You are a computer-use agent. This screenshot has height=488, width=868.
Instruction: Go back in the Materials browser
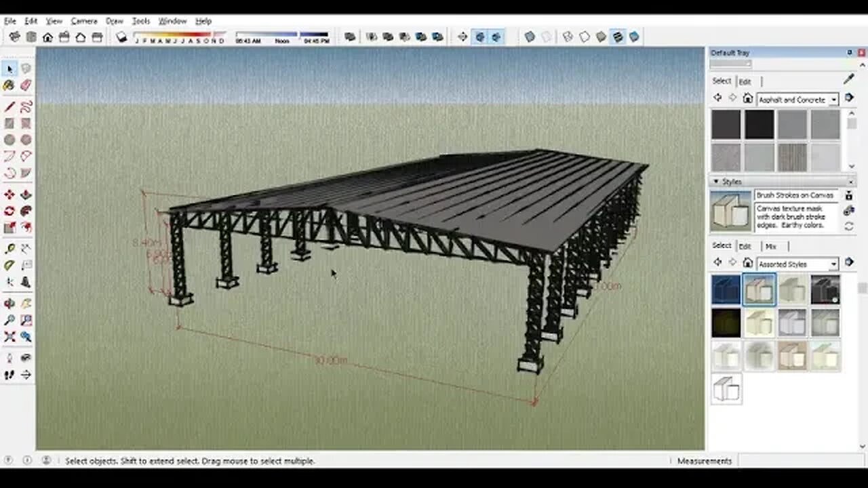(x=717, y=98)
